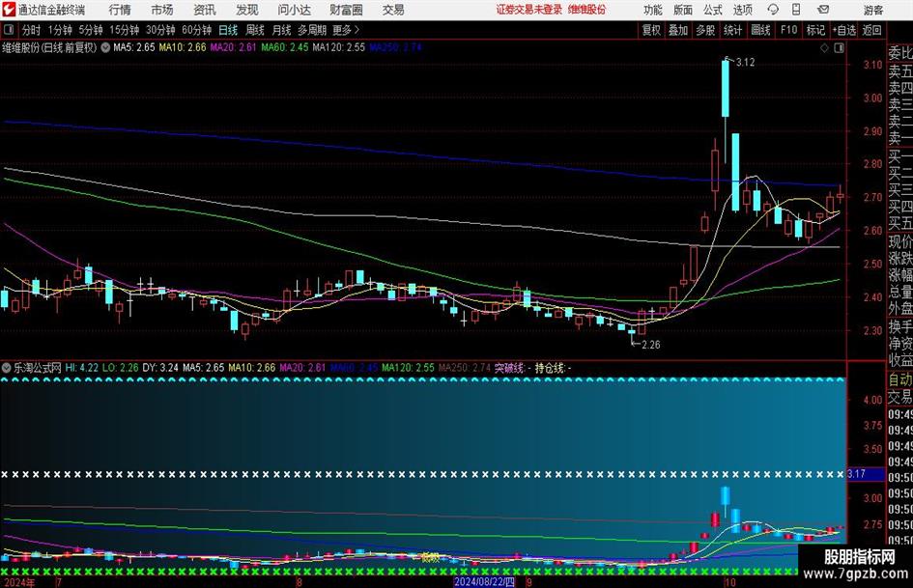
Task: Click the 2.26 low price marker
Action: tap(651, 345)
